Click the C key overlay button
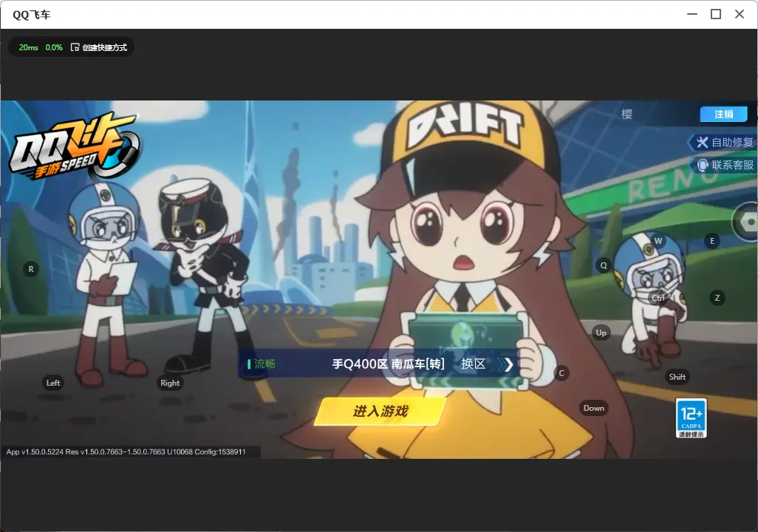The image size is (758, 532). pyautogui.click(x=561, y=373)
